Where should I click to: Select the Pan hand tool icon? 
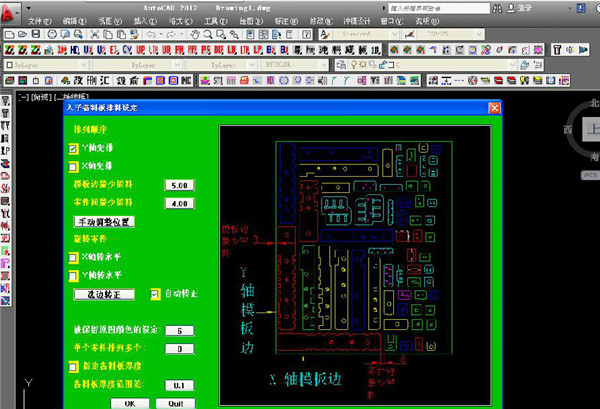[195, 34]
